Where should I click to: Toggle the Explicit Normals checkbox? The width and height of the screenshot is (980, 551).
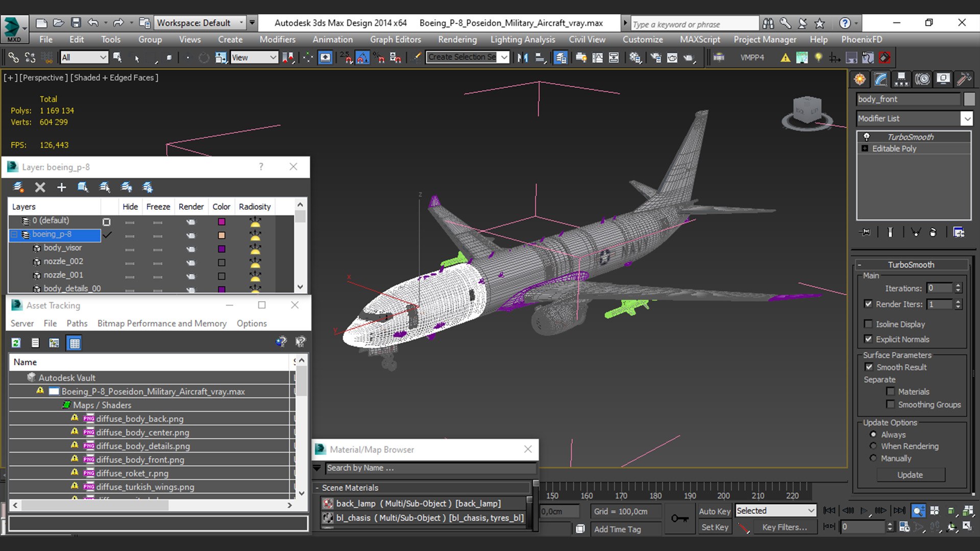click(868, 339)
